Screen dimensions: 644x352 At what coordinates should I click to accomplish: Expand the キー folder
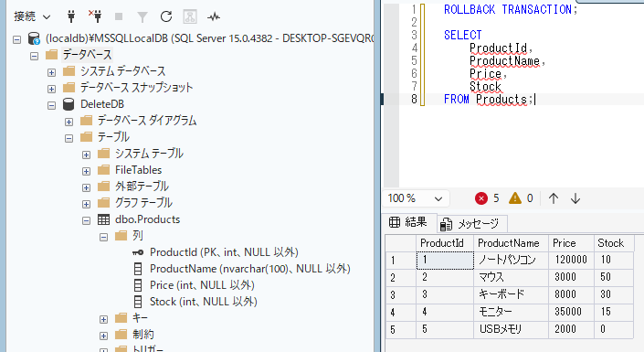point(103,319)
